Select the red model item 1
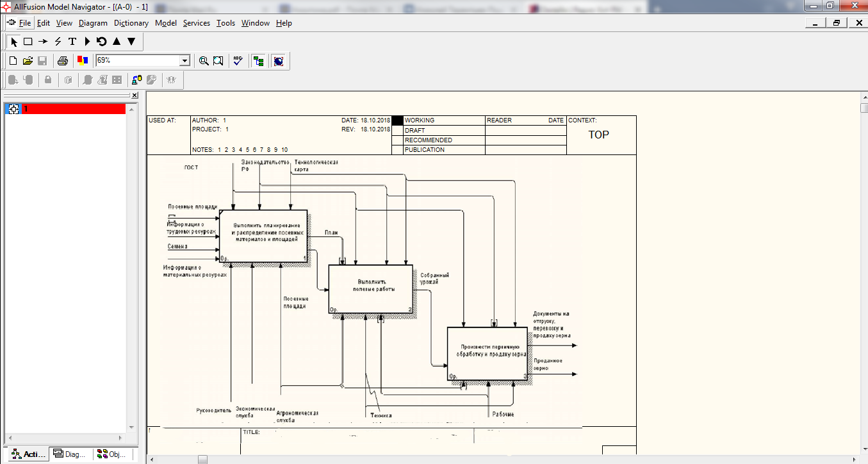The width and height of the screenshot is (868, 464). 74,109
